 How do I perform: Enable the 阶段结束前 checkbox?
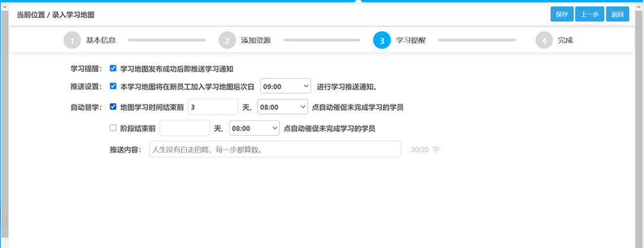pyautogui.click(x=113, y=128)
